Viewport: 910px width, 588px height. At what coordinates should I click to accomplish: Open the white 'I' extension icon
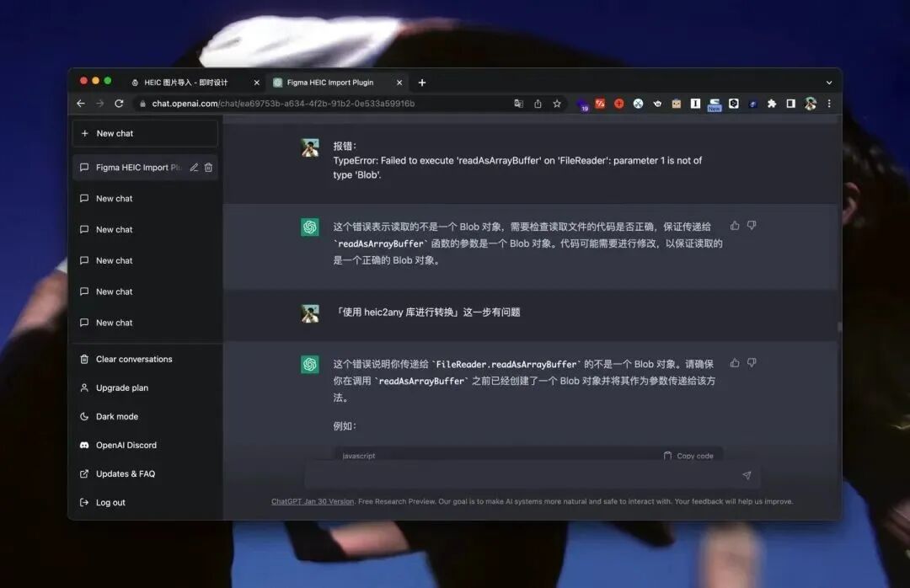(695, 104)
